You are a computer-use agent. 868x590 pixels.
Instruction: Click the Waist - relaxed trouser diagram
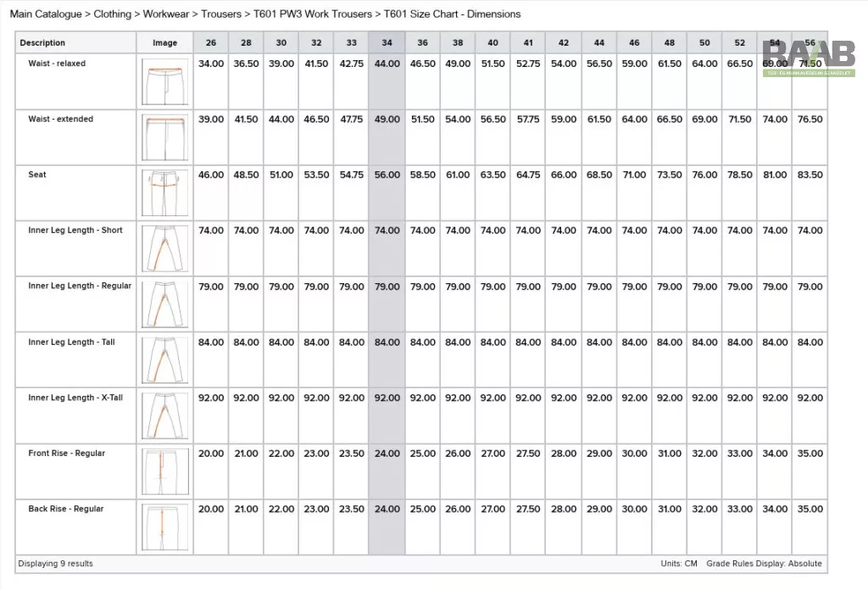point(164,81)
